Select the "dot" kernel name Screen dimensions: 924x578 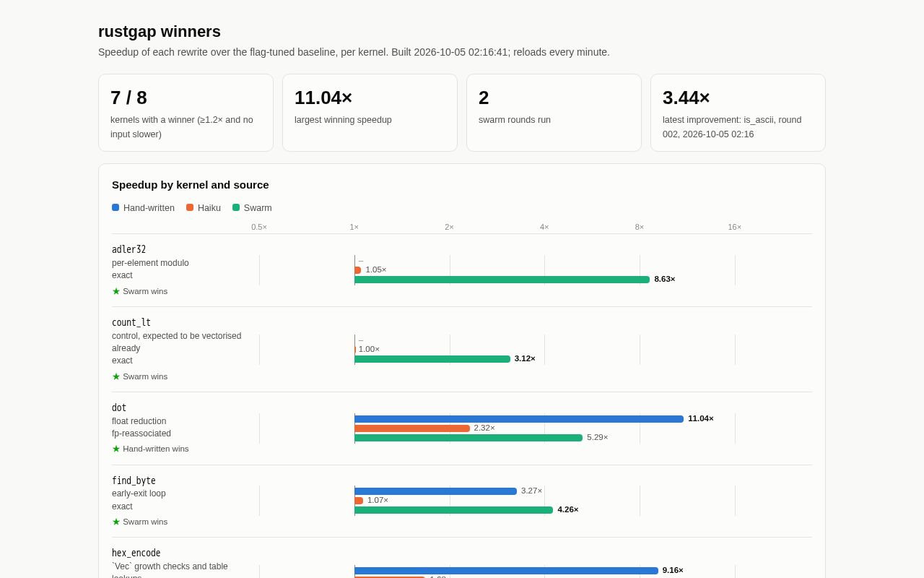tap(119, 408)
